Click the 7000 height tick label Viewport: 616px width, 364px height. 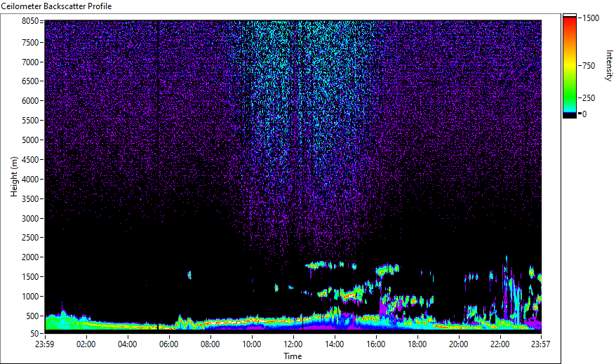30,62
